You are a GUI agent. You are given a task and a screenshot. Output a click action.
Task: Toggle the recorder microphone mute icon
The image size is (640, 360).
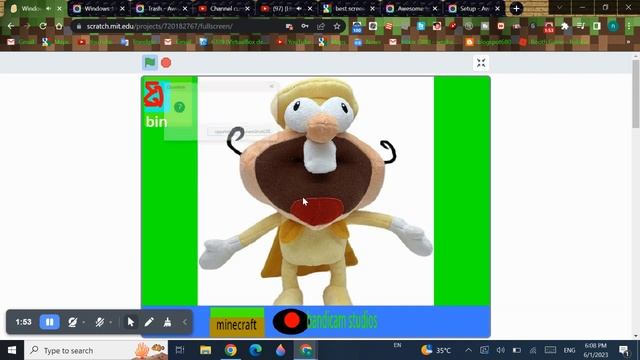pos(100,322)
